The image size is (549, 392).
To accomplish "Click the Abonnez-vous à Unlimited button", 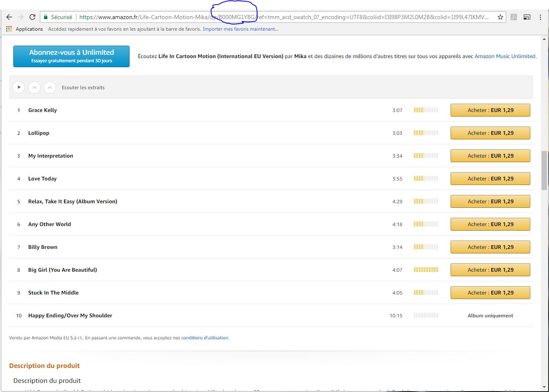I will (71, 56).
